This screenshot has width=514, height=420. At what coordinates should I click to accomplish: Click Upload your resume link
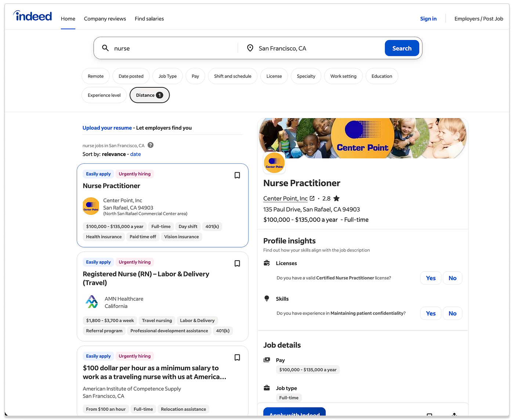(x=107, y=128)
